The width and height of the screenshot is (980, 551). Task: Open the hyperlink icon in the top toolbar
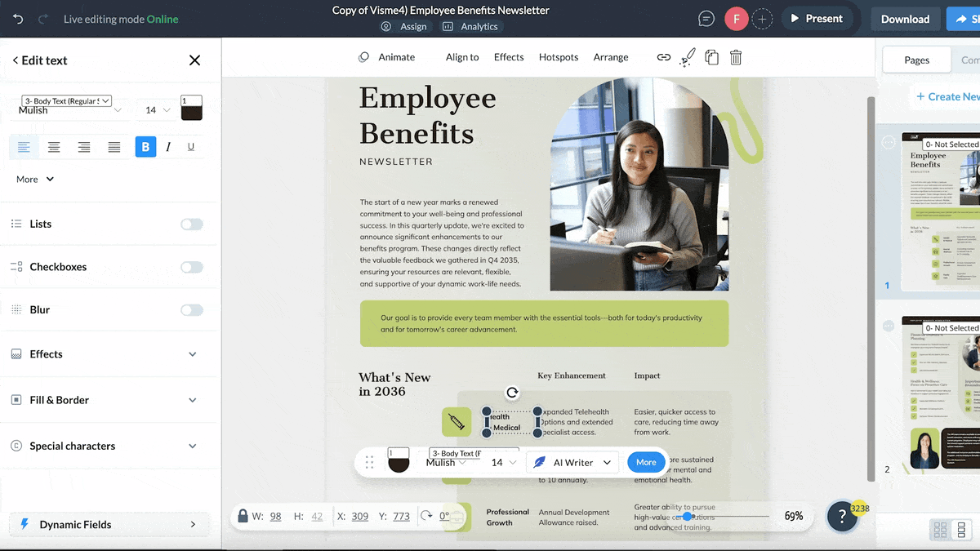click(x=664, y=57)
